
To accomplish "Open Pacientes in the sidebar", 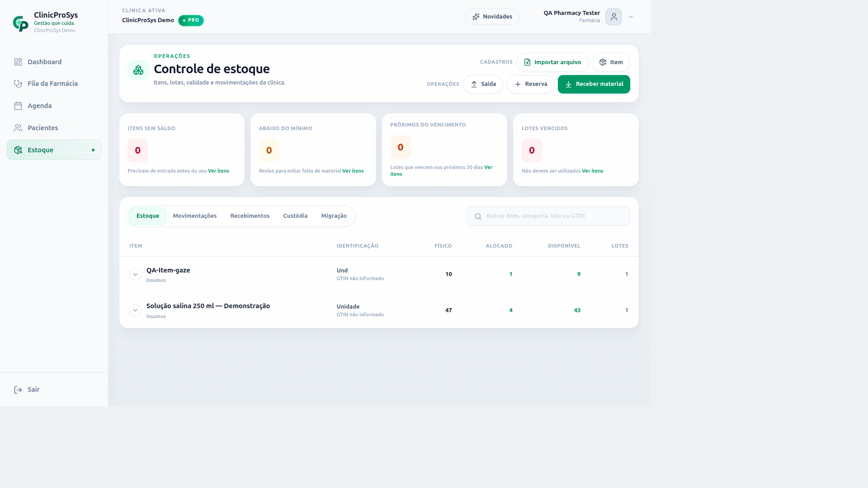I will (x=54, y=128).
